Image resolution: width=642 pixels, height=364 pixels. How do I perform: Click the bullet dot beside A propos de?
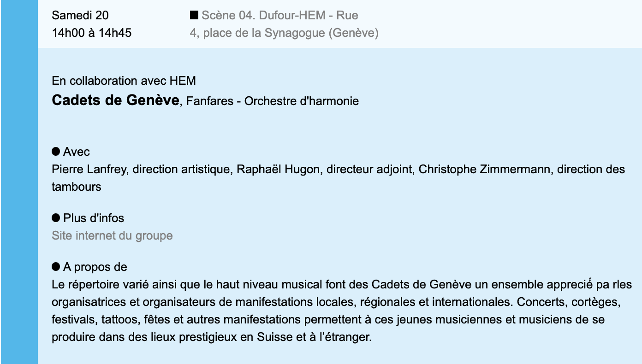pyautogui.click(x=56, y=266)
